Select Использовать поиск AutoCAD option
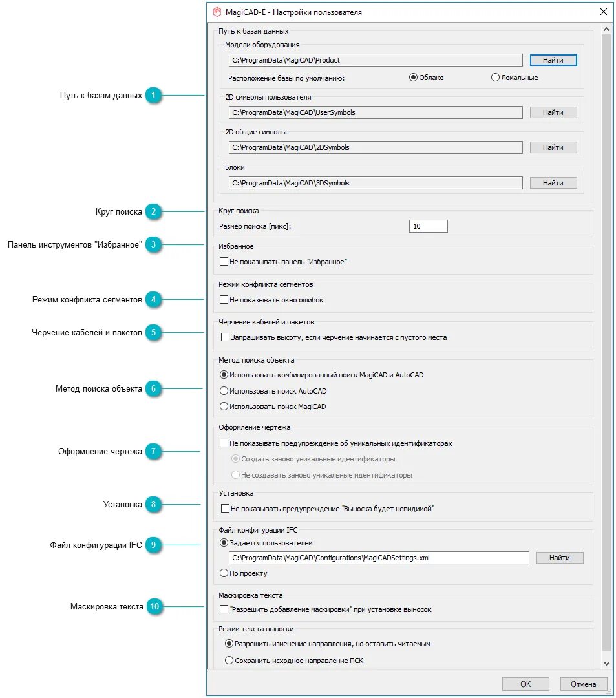616x698 pixels. 273,391
